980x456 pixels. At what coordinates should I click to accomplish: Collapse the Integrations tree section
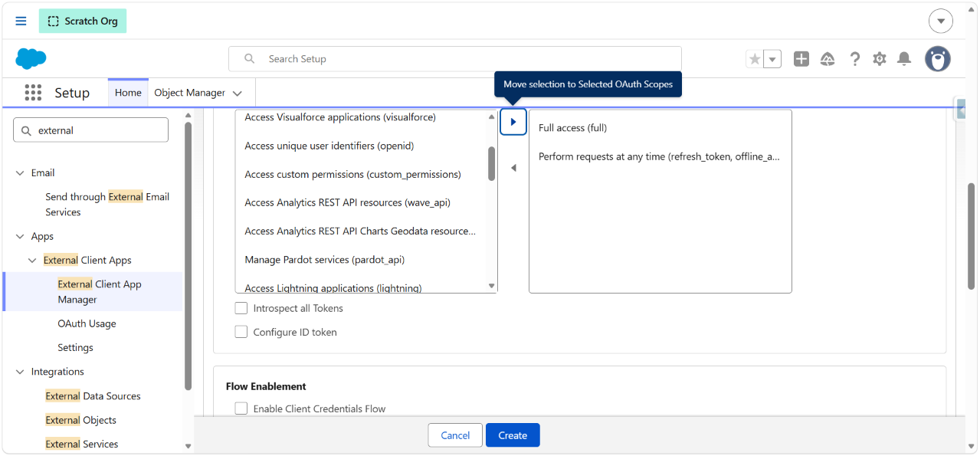21,372
